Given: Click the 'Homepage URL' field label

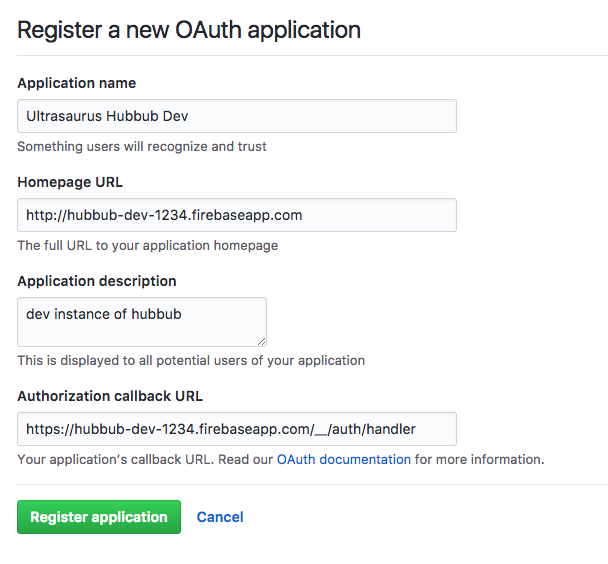Looking at the screenshot, I should tap(70, 182).
